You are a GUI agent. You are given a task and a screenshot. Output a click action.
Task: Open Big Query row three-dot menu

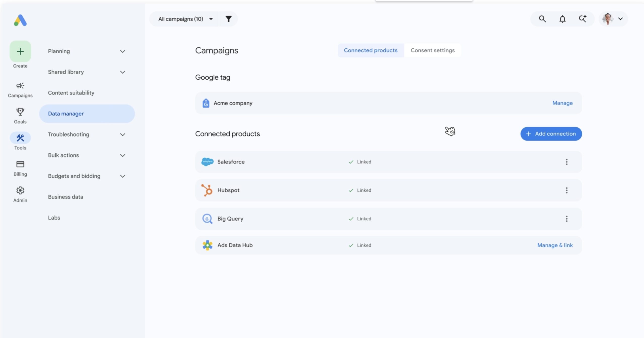pos(567,219)
